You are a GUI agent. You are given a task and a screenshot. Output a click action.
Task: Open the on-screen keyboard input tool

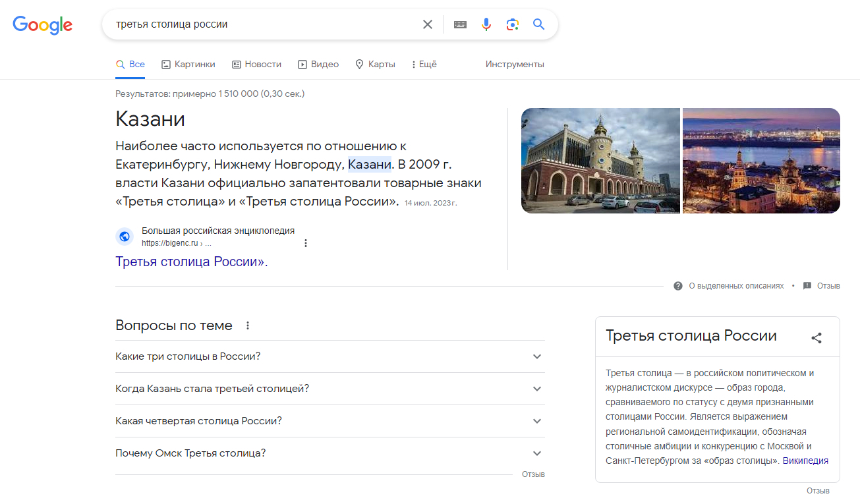tap(460, 24)
